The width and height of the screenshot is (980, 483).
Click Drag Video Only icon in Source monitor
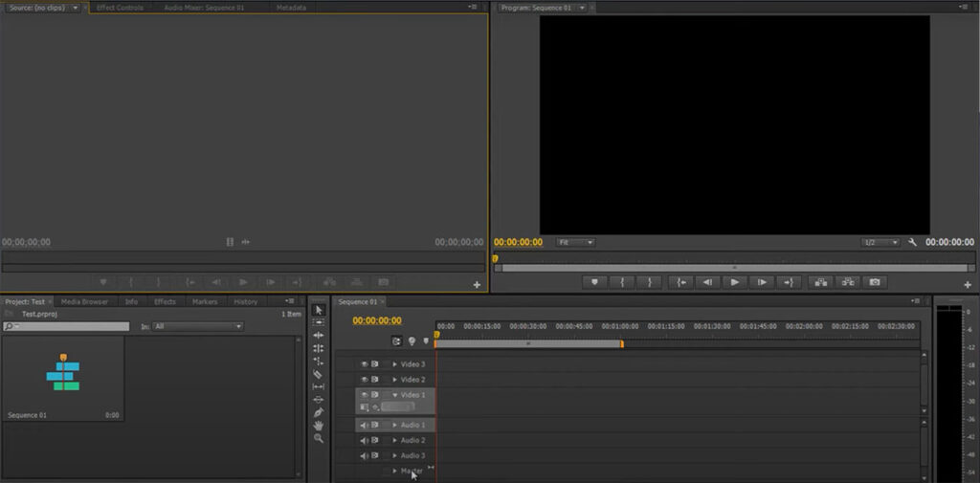tap(230, 242)
